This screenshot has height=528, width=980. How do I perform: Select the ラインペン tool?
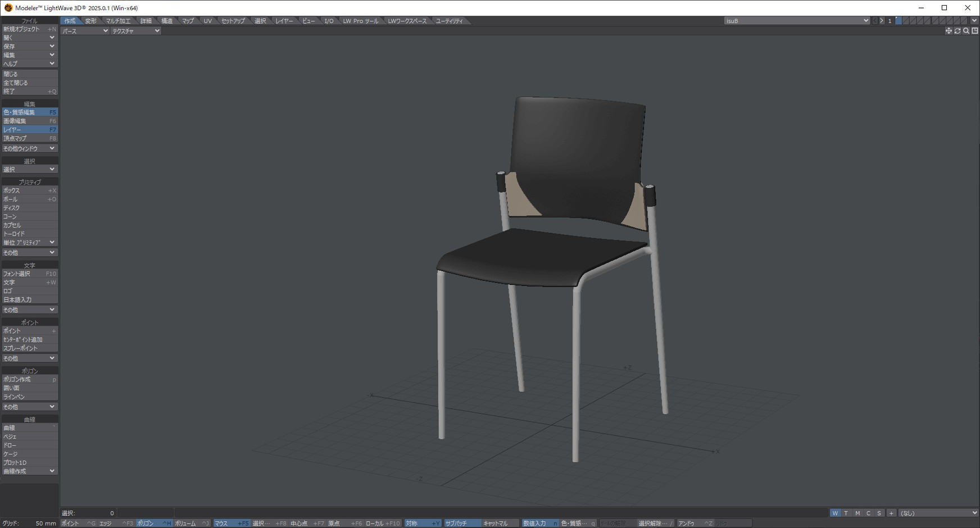[x=29, y=397]
